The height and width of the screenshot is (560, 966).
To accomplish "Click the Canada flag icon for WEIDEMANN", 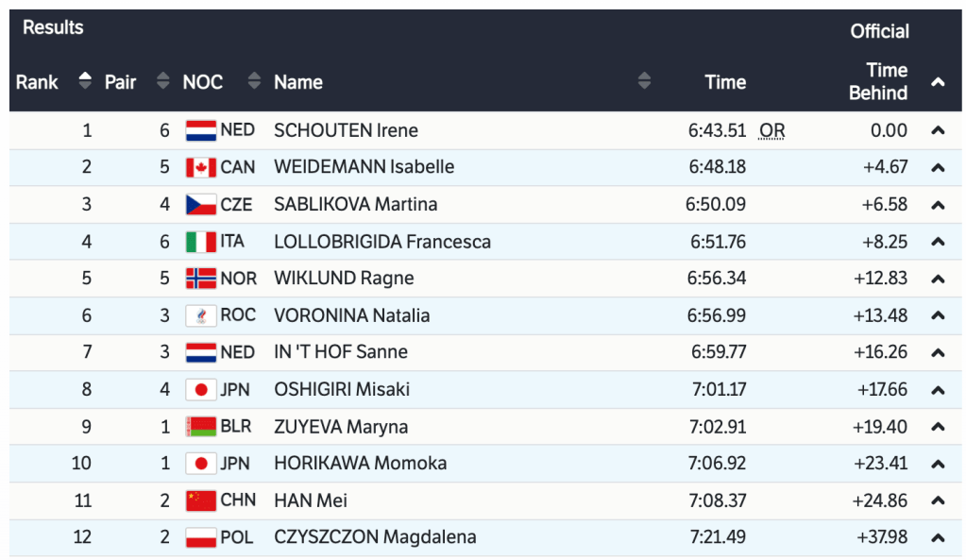I will [x=201, y=167].
